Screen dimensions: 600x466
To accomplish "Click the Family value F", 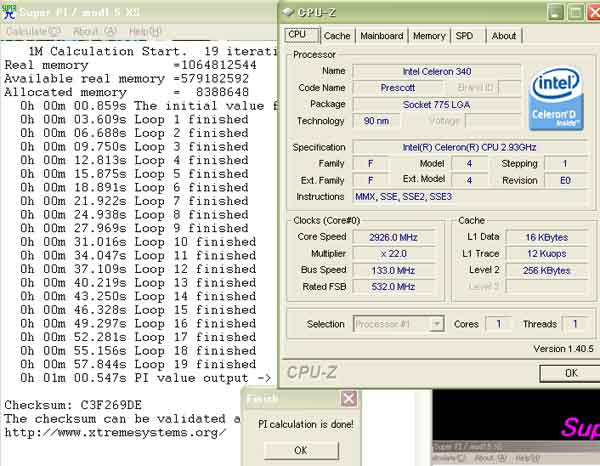I will click(370, 164).
